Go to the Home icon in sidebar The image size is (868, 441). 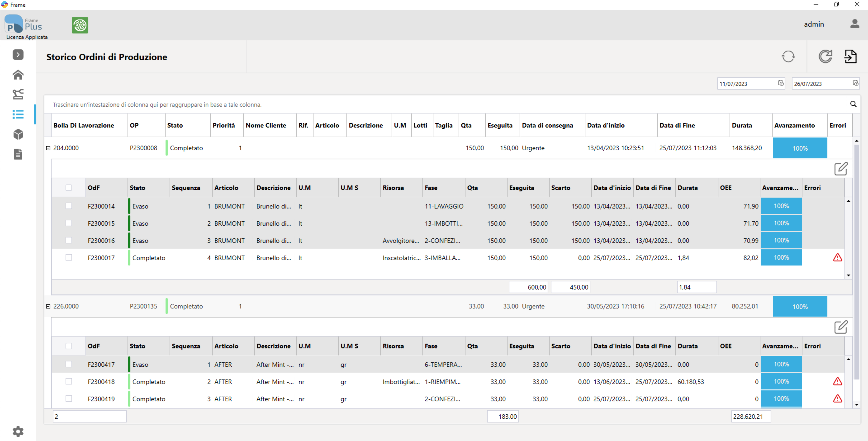[18, 75]
